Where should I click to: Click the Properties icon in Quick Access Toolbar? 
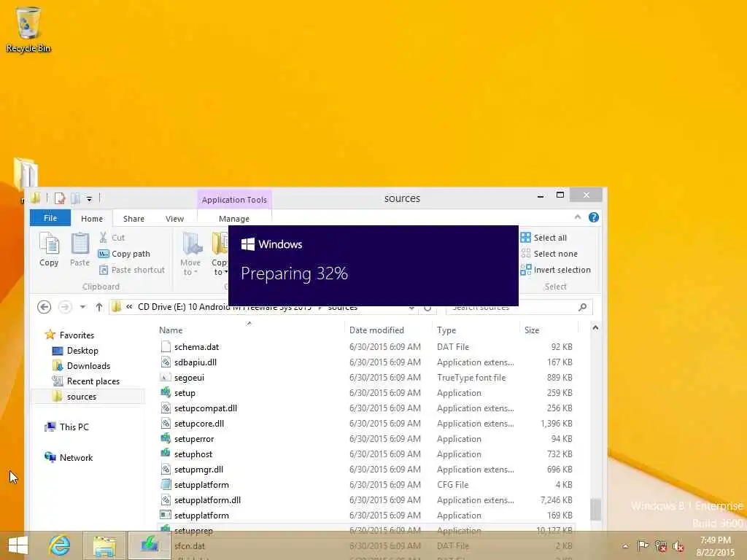pyautogui.click(x=60, y=198)
